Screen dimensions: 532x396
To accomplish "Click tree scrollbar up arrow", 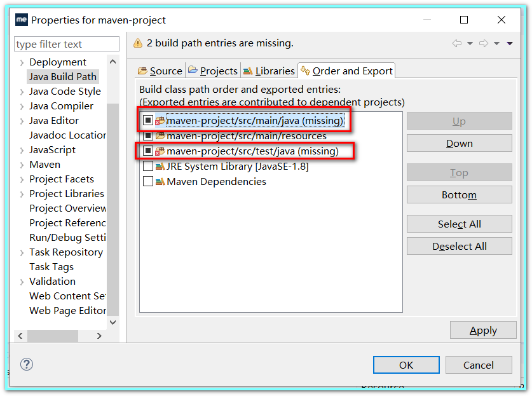I will 113,62.
